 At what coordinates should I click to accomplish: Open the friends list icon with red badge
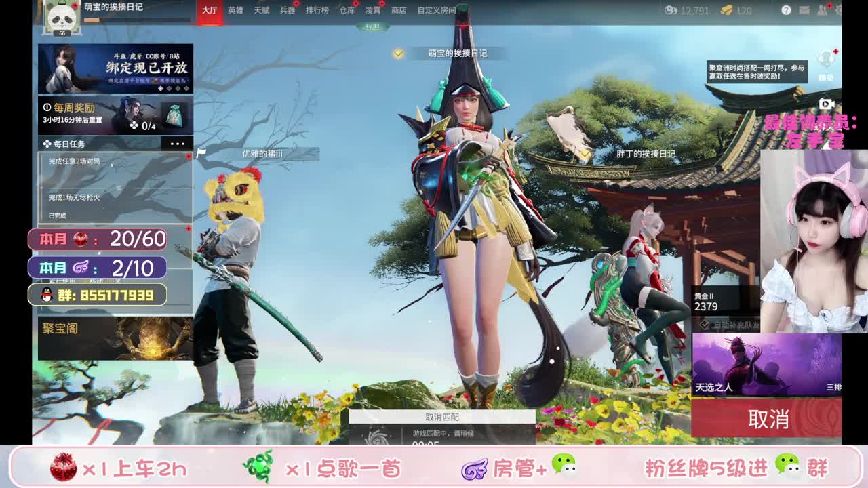pyautogui.click(x=822, y=10)
